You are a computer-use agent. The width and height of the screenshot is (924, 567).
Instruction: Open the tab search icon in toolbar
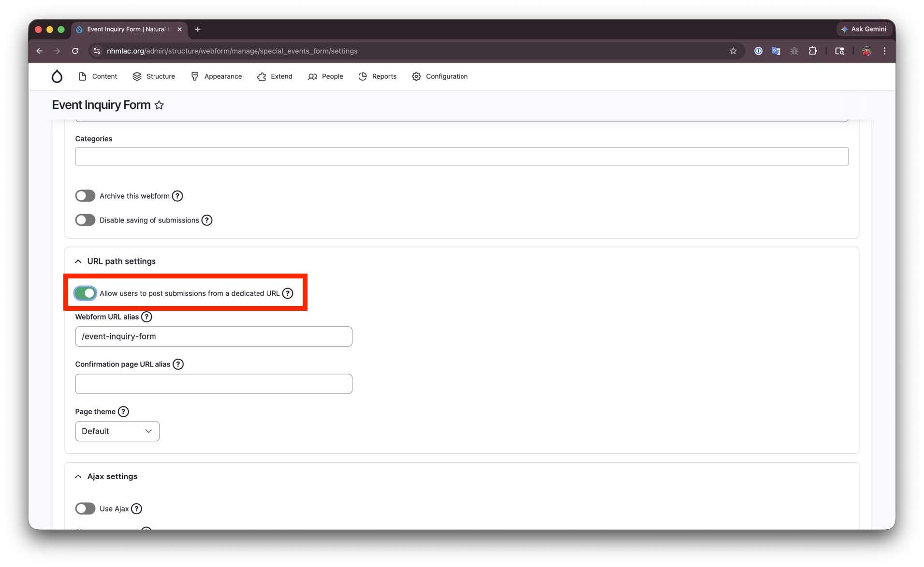coord(840,51)
